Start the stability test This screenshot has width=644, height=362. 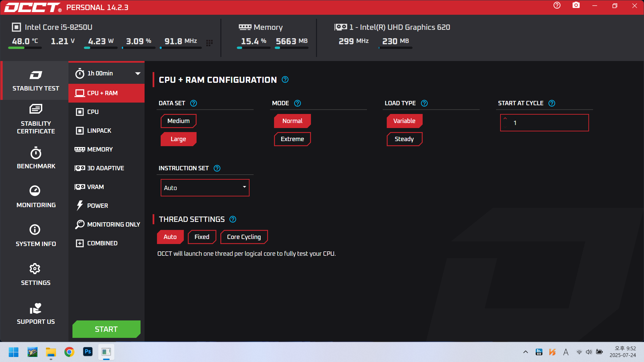click(x=107, y=329)
